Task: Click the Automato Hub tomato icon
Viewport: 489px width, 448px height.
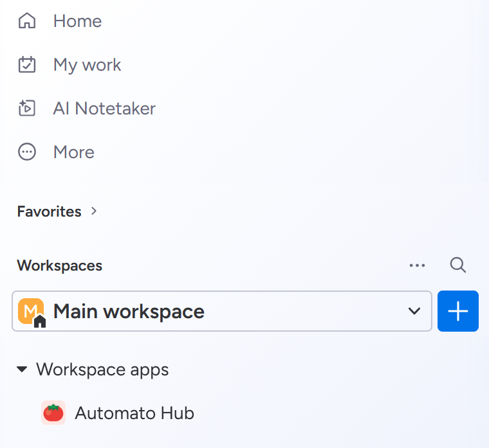Action: (53, 413)
